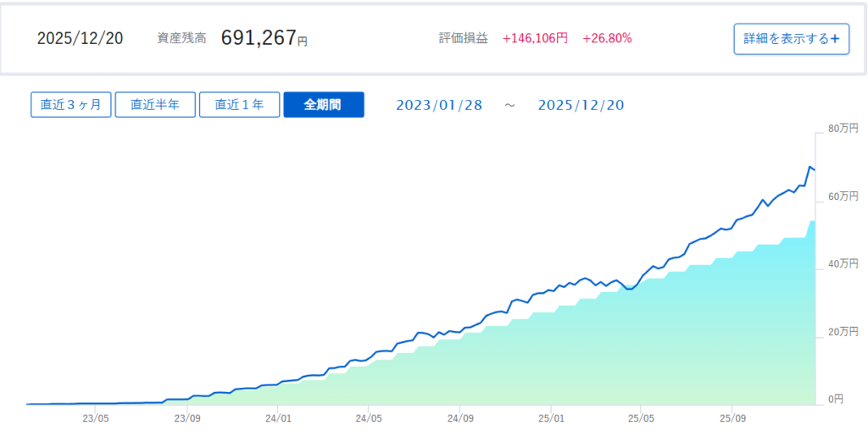Click the end date 2025/12/20 in range
Screen dimensions: 868x431
pyautogui.click(x=581, y=105)
